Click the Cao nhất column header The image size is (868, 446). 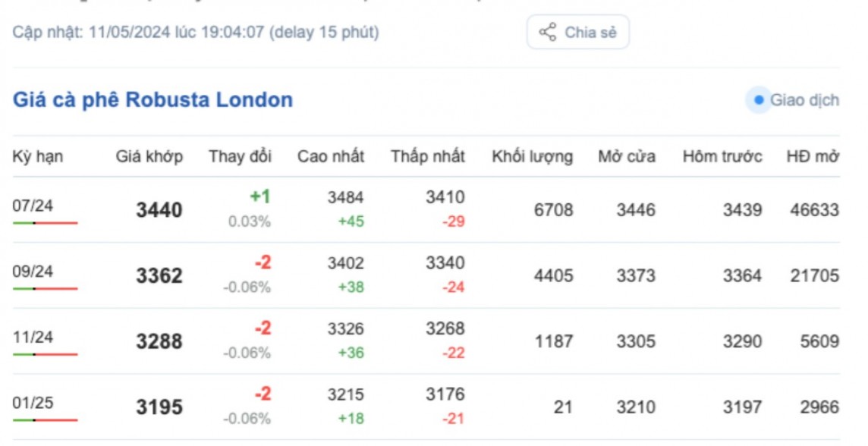330,157
